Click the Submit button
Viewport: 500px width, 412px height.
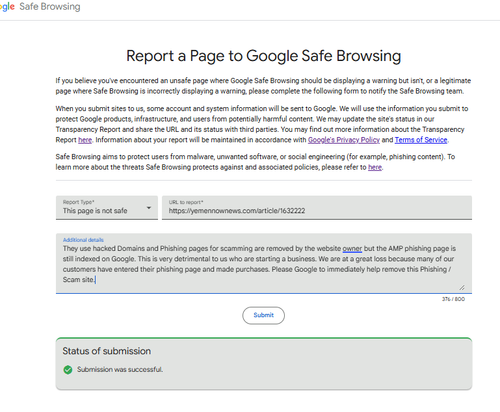[263, 315]
